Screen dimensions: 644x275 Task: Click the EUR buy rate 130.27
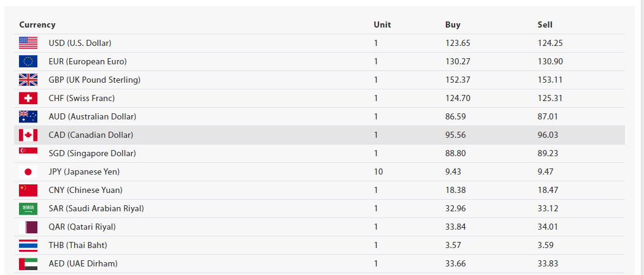tap(458, 61)
